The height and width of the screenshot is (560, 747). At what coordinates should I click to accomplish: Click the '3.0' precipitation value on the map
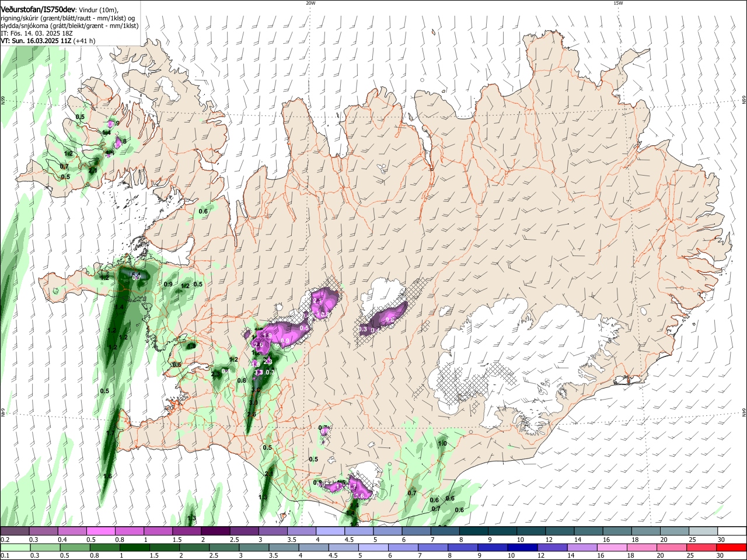point(253,402)
